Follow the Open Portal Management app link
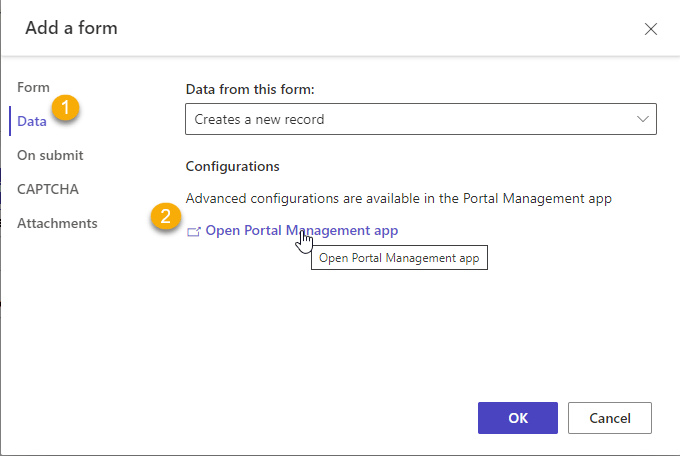This screenshot has width=680, height=456. 301,231
